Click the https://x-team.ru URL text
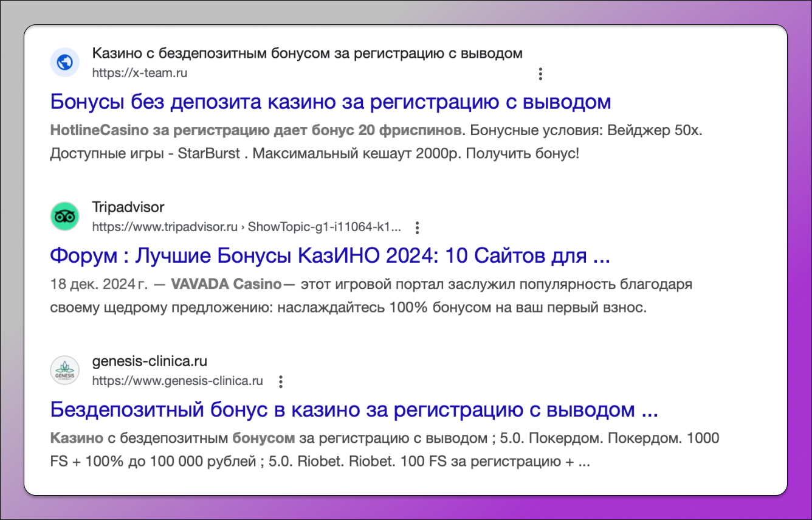The height and width of the screenshot is (520, 812). point(140,73)
